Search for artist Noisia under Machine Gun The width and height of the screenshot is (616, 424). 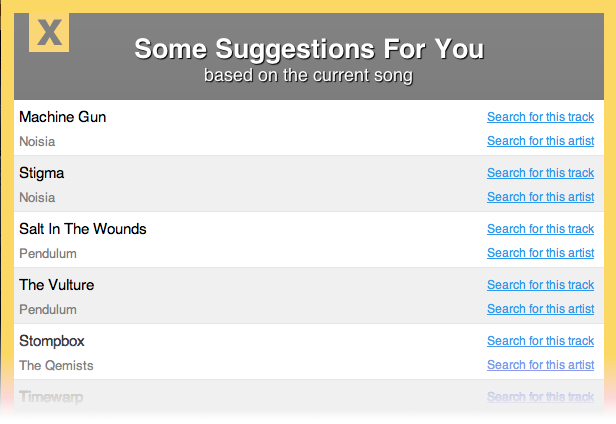540,141
